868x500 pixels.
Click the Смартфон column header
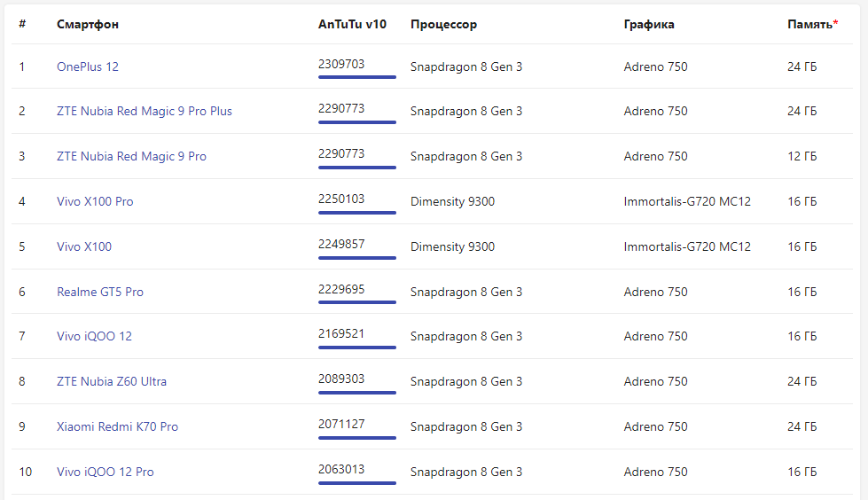pos(88,24)
